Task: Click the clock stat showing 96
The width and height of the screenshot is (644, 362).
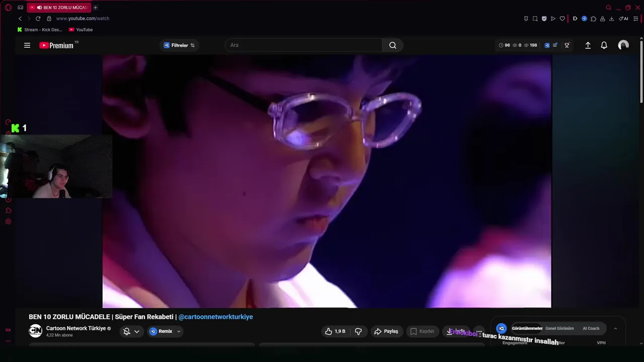Action: pos(504,45)
